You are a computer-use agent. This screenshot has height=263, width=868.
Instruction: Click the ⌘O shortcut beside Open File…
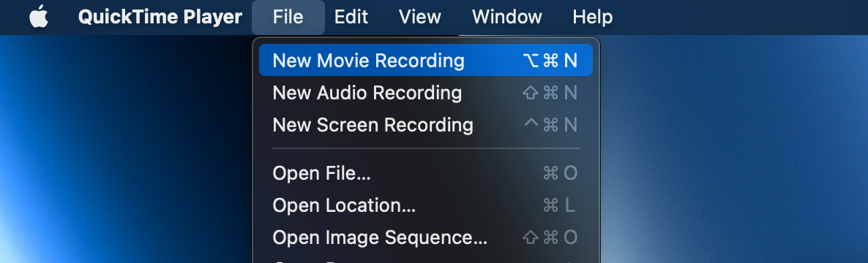[560, 173]
